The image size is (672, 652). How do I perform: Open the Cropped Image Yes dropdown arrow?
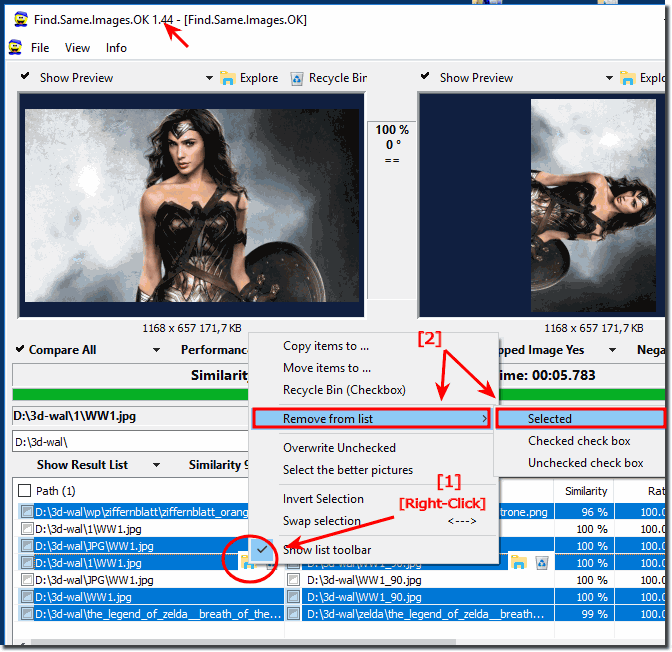click(612, 350)
